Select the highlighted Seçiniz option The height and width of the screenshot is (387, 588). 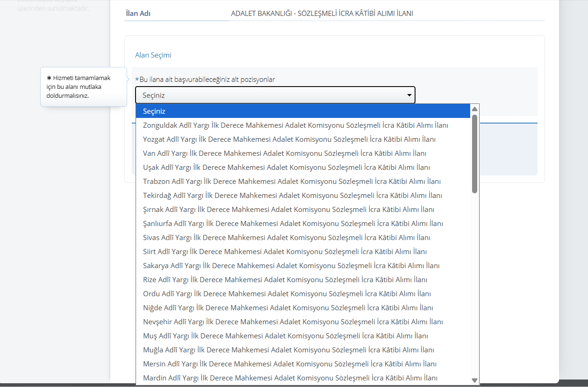(303, 111)
